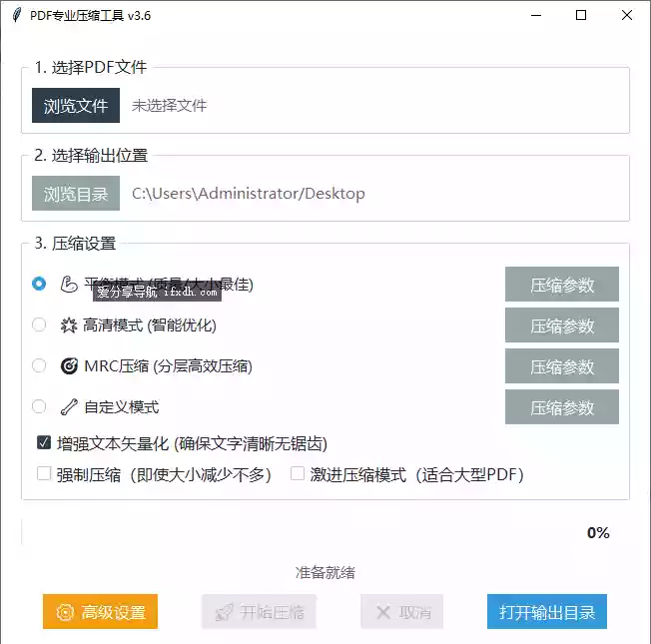Screen dimensions: 651x644
Task: Click the flexed arm icon for balanced mode
Action: 69,284
